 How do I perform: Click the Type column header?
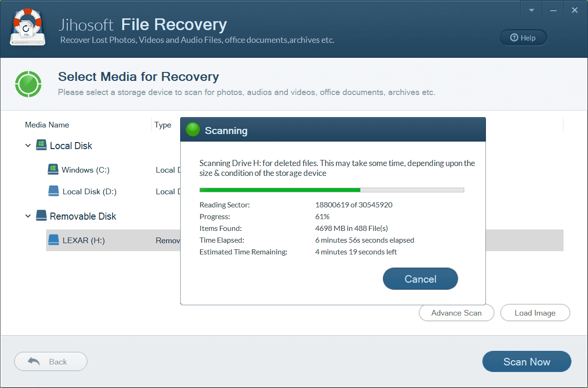pos(163,125)
